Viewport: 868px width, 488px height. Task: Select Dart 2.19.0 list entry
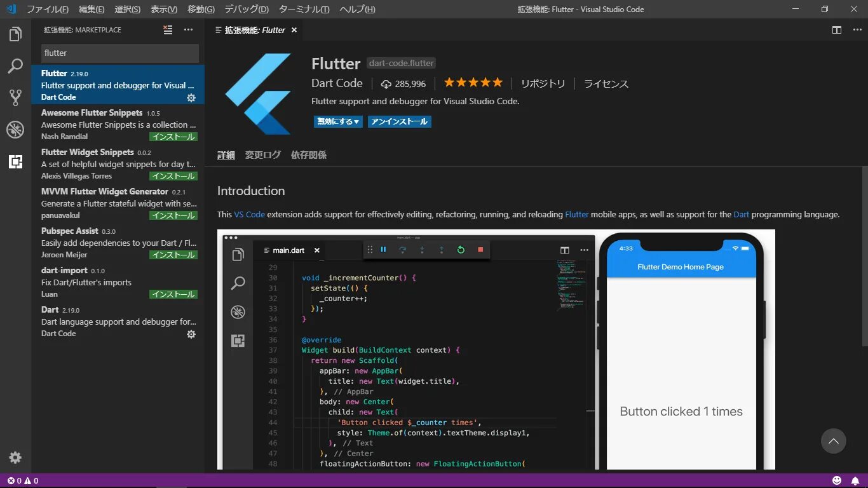coord(118,321)
